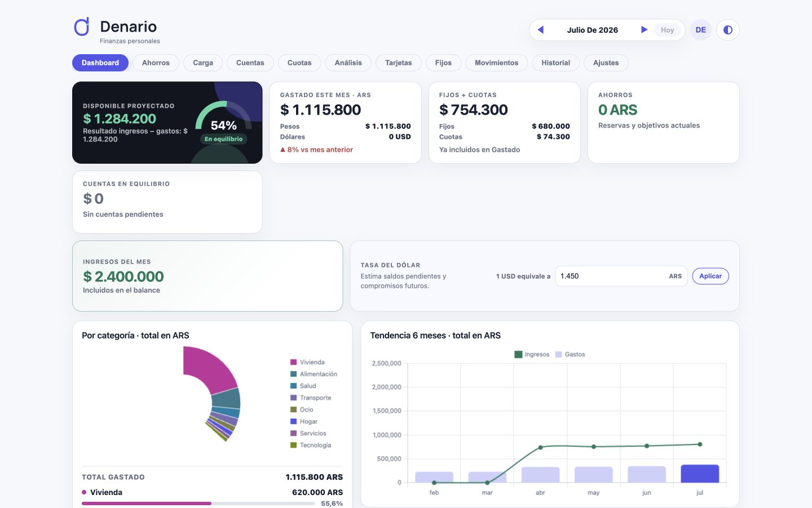Toggle Transporte legend entry
812x508 pixels.
(x=311, y=398)
